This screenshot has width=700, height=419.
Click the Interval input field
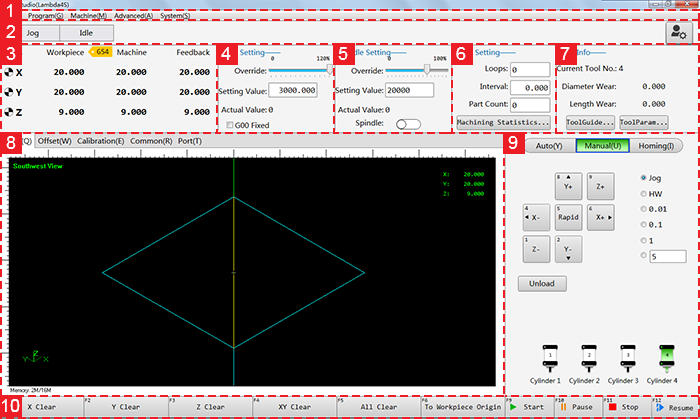point(530,87)
